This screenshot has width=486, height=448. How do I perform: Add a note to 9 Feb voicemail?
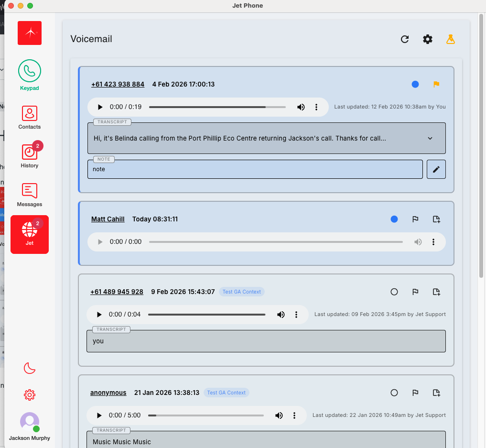436,292
